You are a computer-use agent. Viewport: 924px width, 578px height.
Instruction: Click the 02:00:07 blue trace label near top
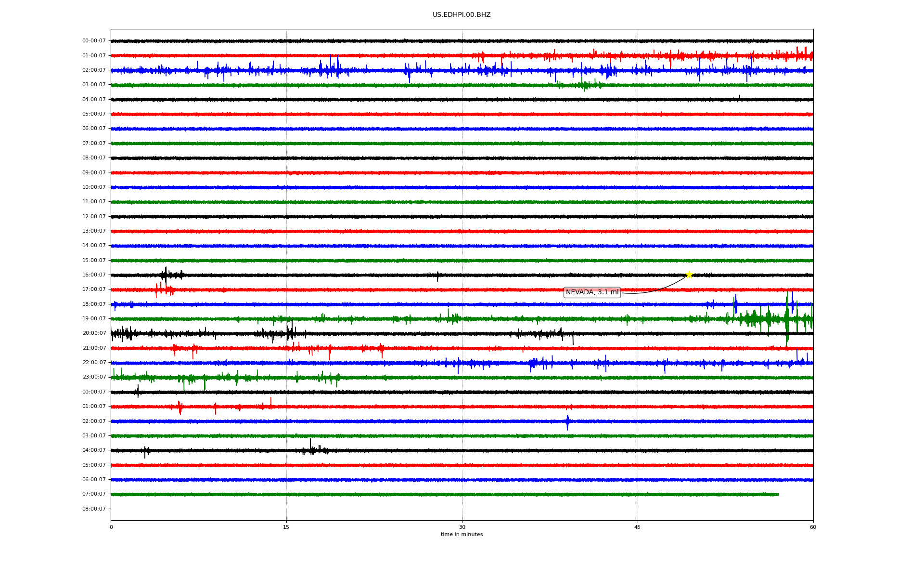pyautogui.click(x=94, y=70)
